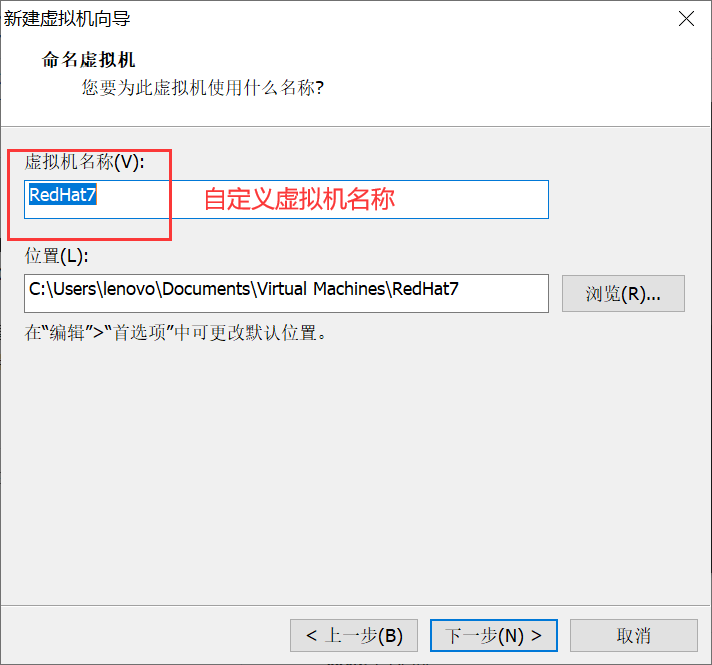The image size is (712, 665).
Task: Click the 您要为此虚拟机使用什么名称? subtitle
Action: click(x=203, y=87)
